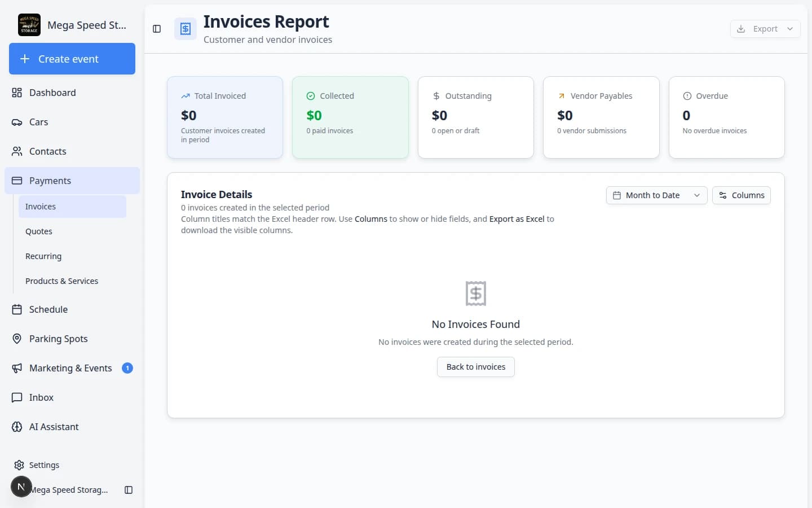Image resolution: width=812 pixels, height=508 pixels.
Task: Collapse the Payments menu
Action: click(x=72, y=181)
